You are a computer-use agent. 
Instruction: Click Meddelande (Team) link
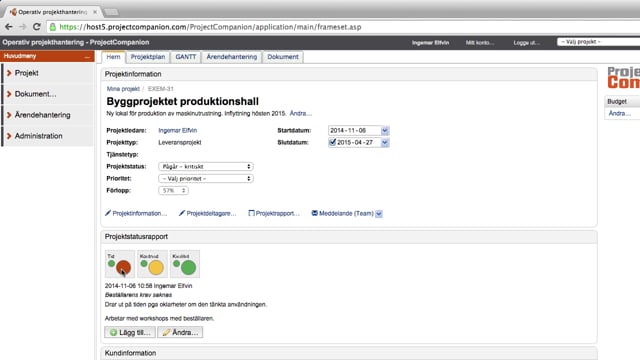coord(346,213)
